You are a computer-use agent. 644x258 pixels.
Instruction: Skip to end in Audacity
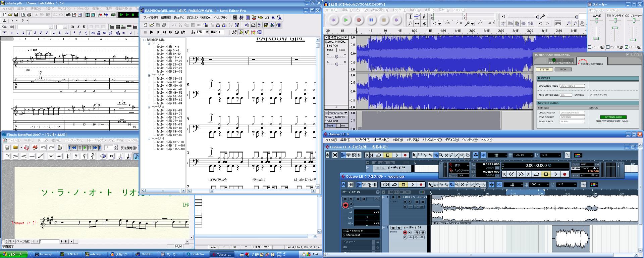point(396,20)
